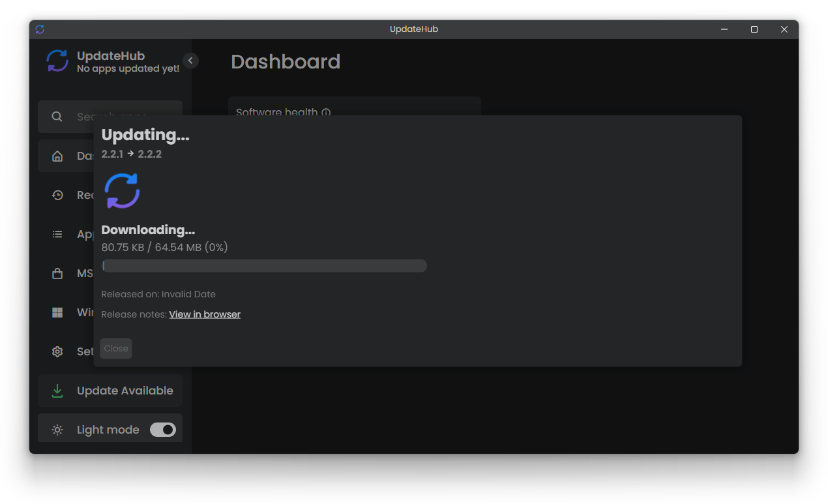This screenshot has width=828, height=504.
Task: Open release notes via View in browser
Action: pyautogui.click(x=204, y=314)
